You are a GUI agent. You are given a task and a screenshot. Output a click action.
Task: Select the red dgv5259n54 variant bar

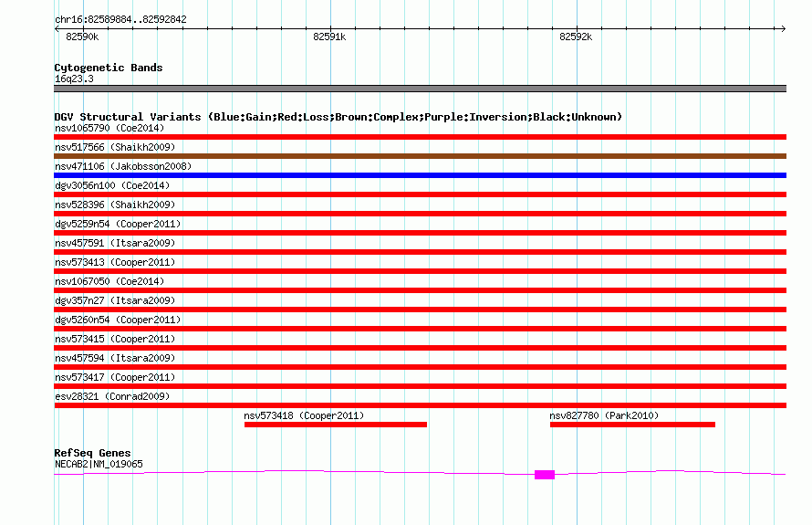[420, 233]
